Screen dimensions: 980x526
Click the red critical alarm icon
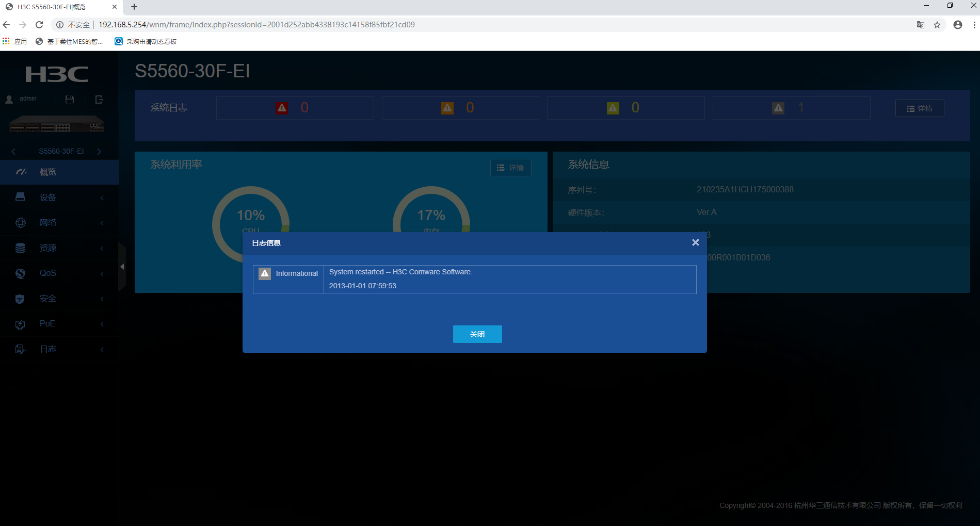pos(282,108)
